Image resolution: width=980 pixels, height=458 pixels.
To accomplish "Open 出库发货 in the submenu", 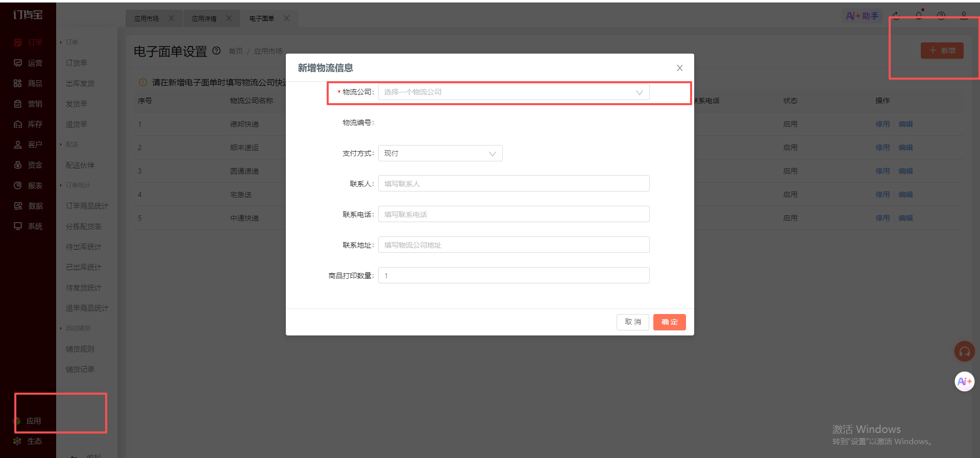I will [80, 83].
